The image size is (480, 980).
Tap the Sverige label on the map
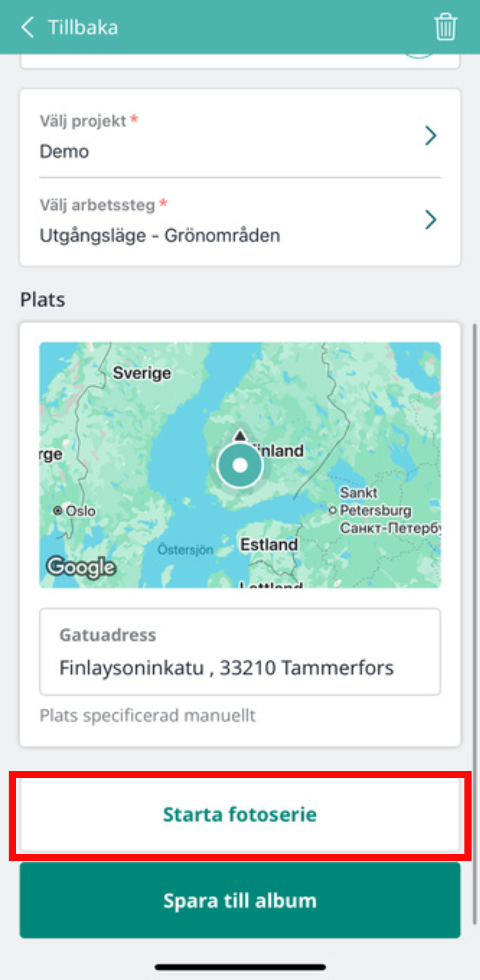[x=142, y=373]
